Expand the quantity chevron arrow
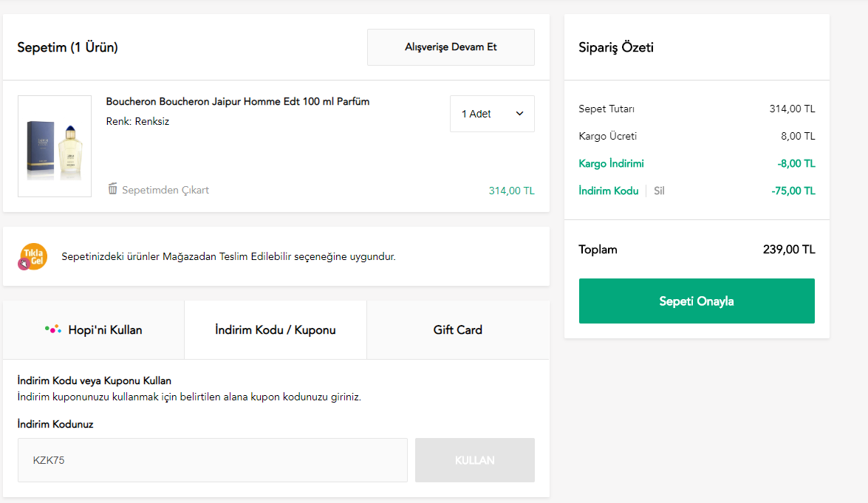Viewport: 868px width, 503px height. coord(519,114)
